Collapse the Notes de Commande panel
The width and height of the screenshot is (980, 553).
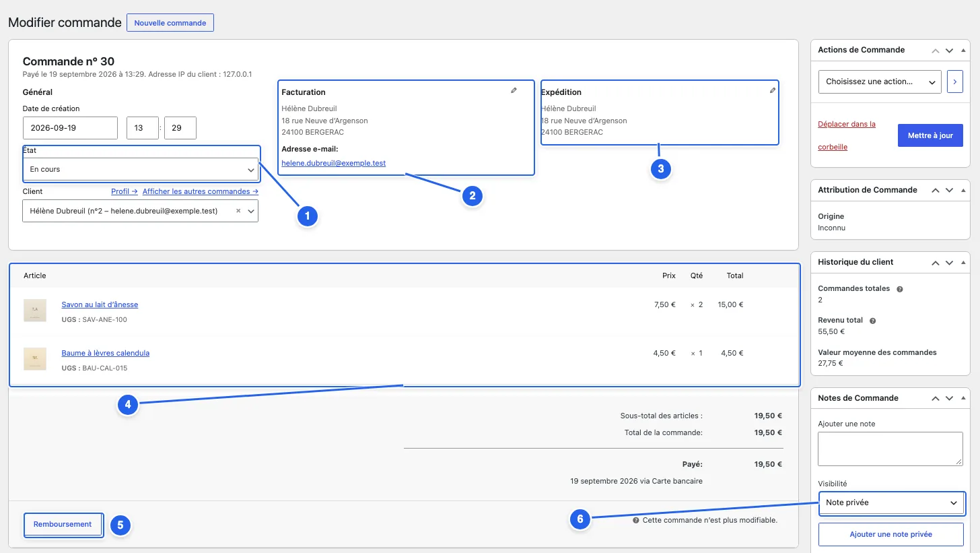[963, 399]
